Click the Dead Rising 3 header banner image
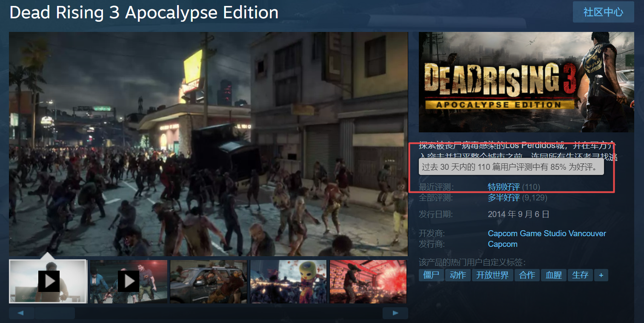 click(x=527, y=82)
